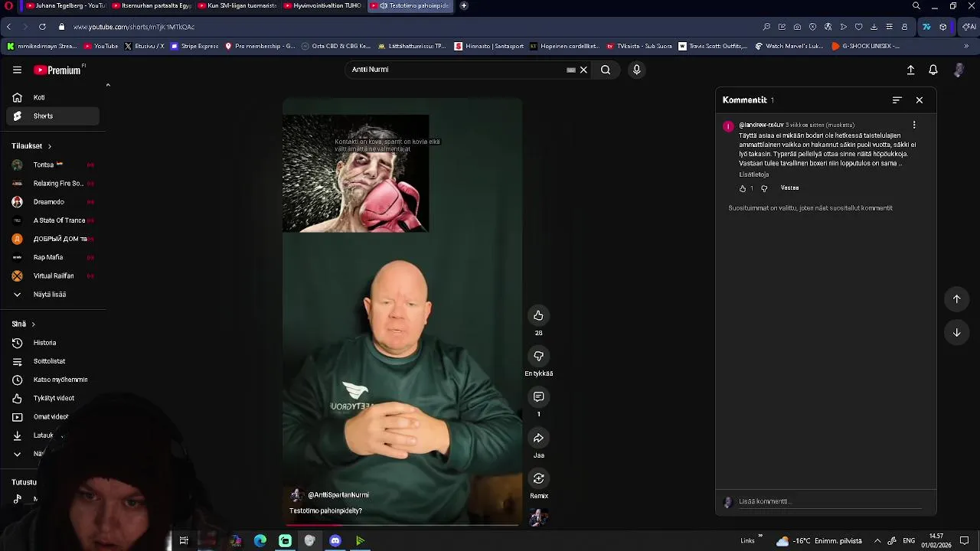Reply to comment with Vastaa

pos(789,188)
